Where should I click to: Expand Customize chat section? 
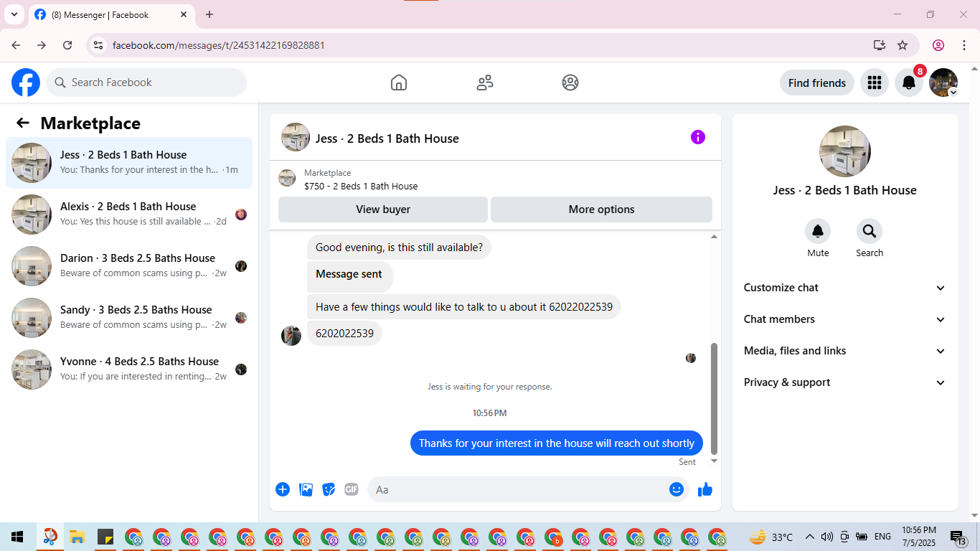(845, 288)
